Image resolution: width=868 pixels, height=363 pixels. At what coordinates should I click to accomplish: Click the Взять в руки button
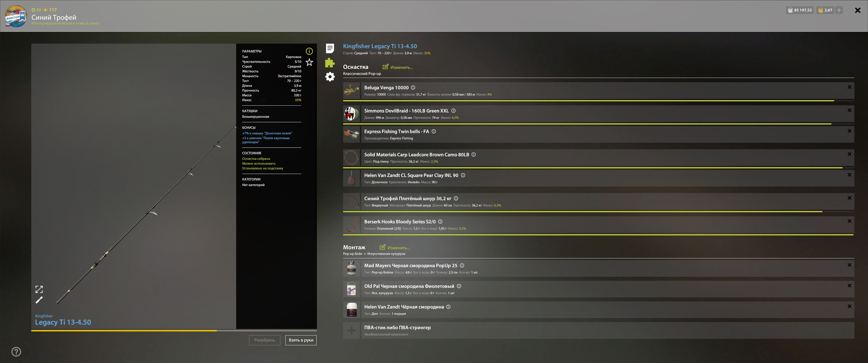pyautogui.click(x=301, y=340)
